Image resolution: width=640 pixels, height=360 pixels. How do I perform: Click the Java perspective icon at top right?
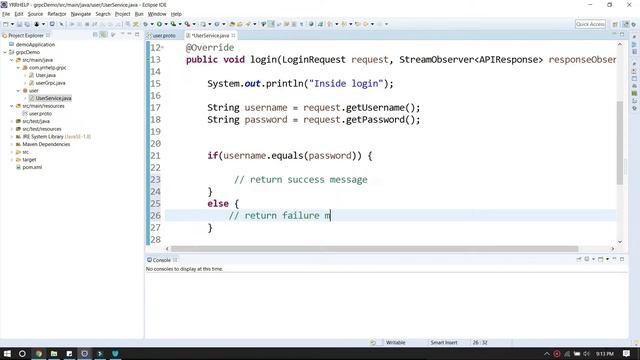626,24
